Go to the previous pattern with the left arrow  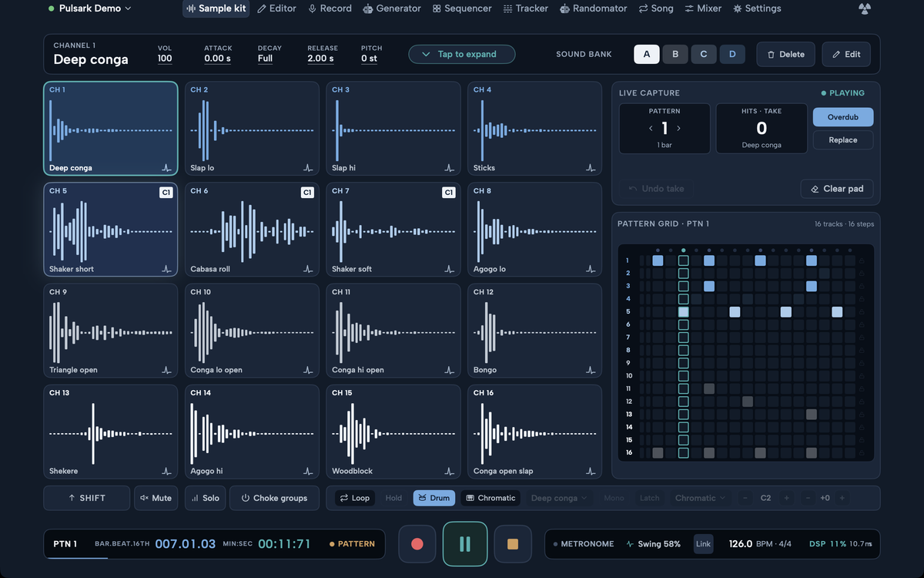tap(651, 129)
